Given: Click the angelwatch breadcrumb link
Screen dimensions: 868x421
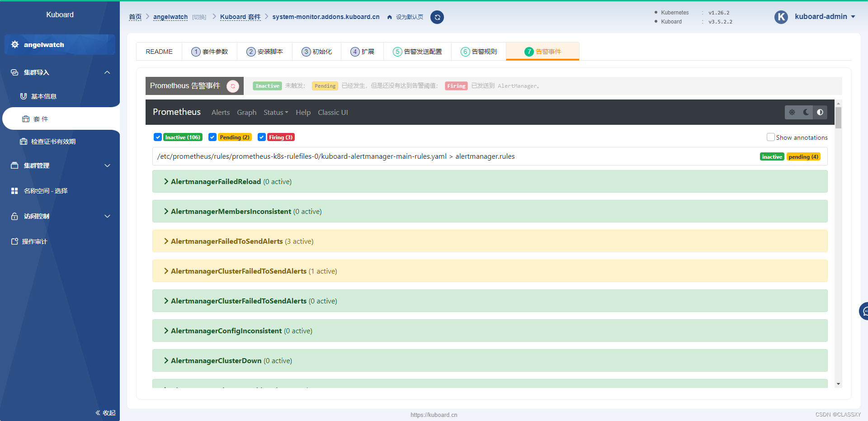Looking at the screenshot, I should click(170, 17).
